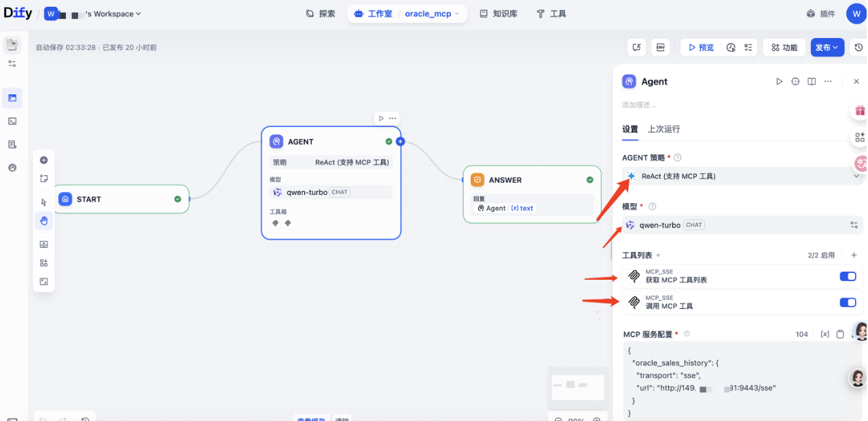Open the version history clock icon

click(858, 48)
